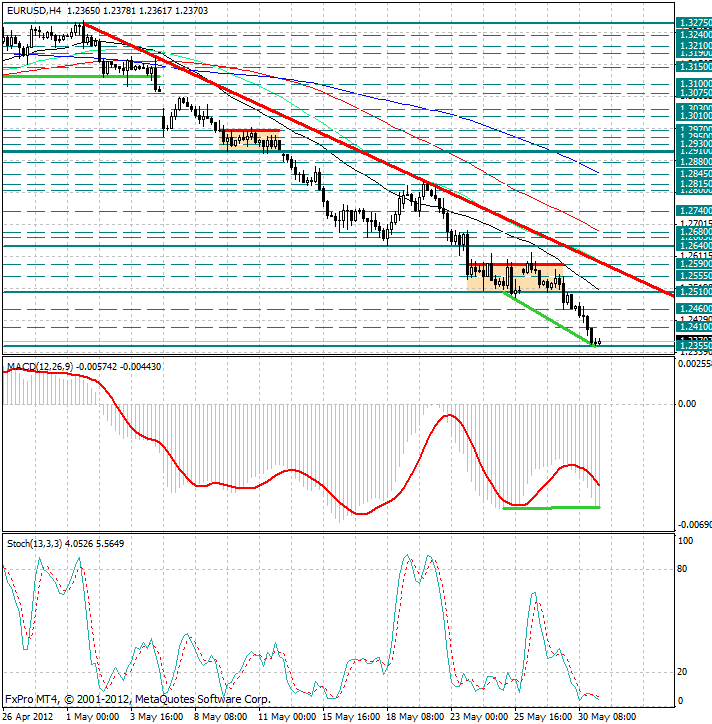Click the Stochastic 80 level value
Image resolution: width=712 pixels, height=724 pixels.
682,569
